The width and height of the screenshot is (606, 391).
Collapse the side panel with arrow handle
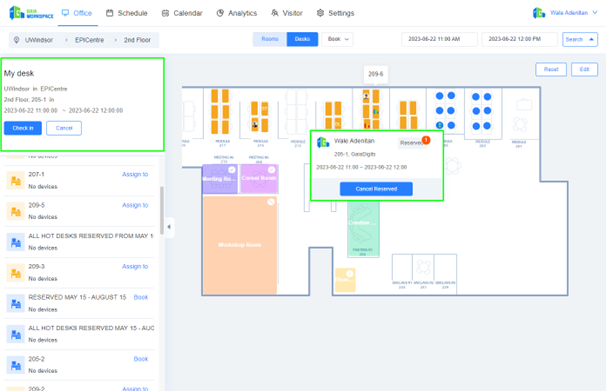(169, 227)
